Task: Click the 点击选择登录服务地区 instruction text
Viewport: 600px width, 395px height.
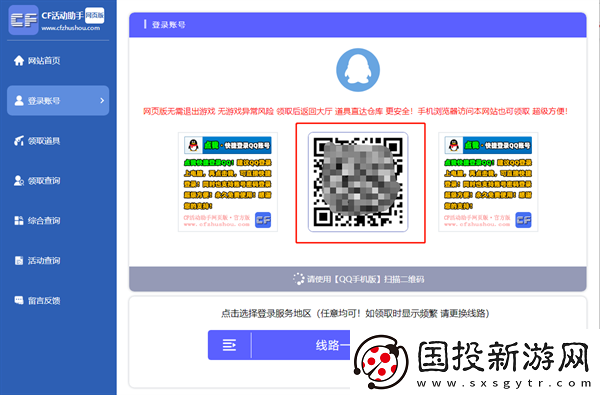Action: [x=355, y=313]
